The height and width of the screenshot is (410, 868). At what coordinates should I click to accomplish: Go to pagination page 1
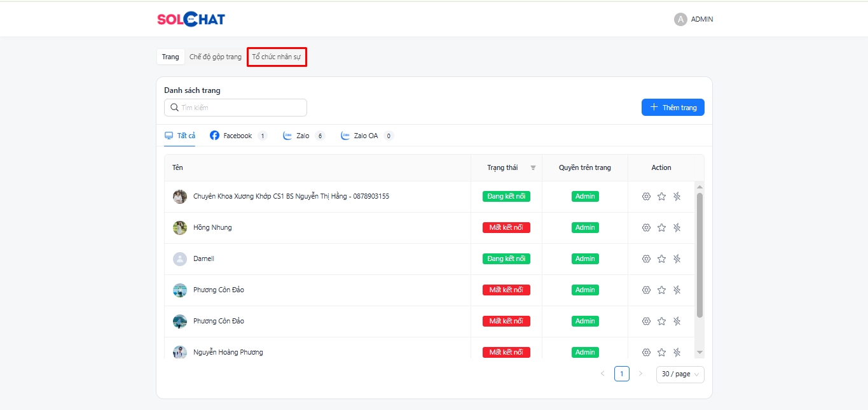pos(621,374)
